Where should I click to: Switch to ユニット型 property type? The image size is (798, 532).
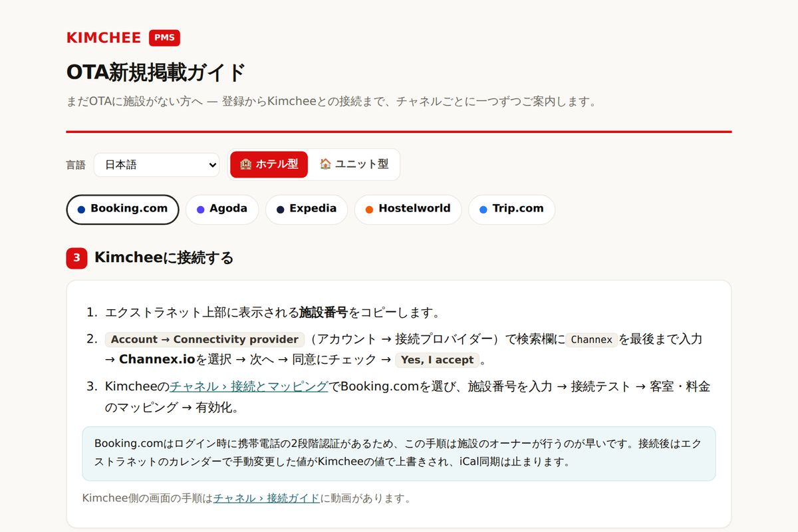(x=353, y=164)
